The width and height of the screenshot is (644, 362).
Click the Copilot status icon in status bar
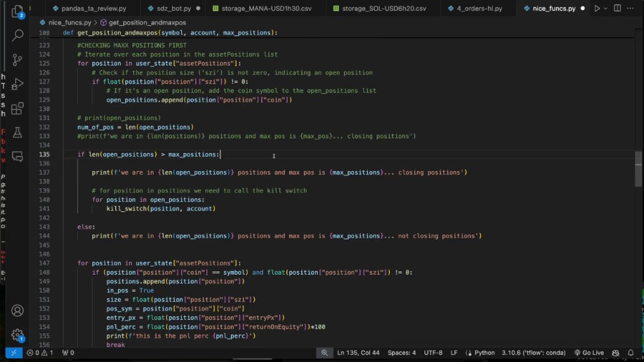(x=616, y=353)
